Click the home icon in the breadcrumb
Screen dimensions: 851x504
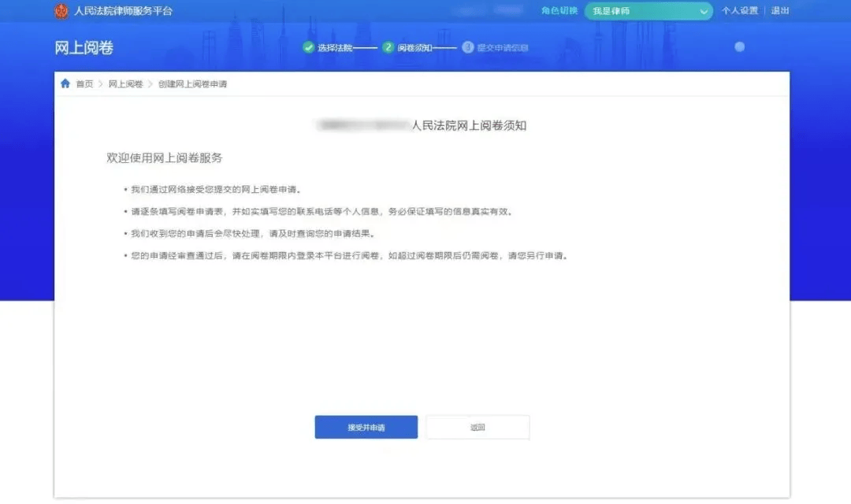tap(65, 83)
